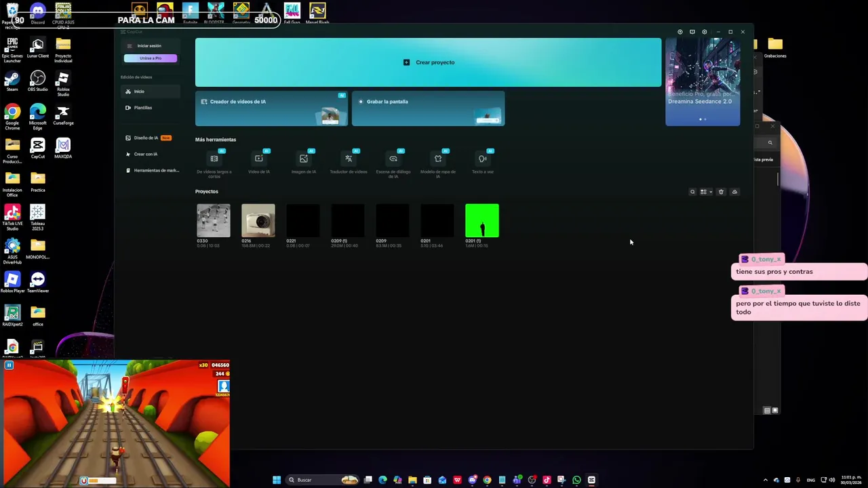Open project thumbnail 0216
Viewport: 868px width, 488px height.
click(258, 220)
